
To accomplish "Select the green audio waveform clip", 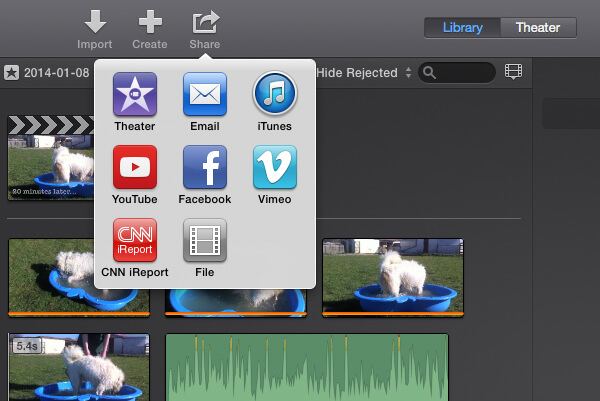I will 307,367.
